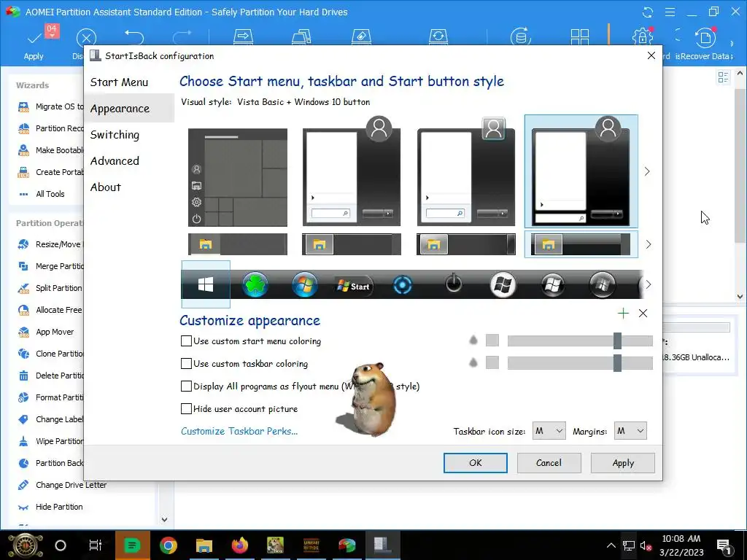747x560 pixels.
Task: Open notification center in system tray
Action: pyautogui.click(x=724, y=545)
